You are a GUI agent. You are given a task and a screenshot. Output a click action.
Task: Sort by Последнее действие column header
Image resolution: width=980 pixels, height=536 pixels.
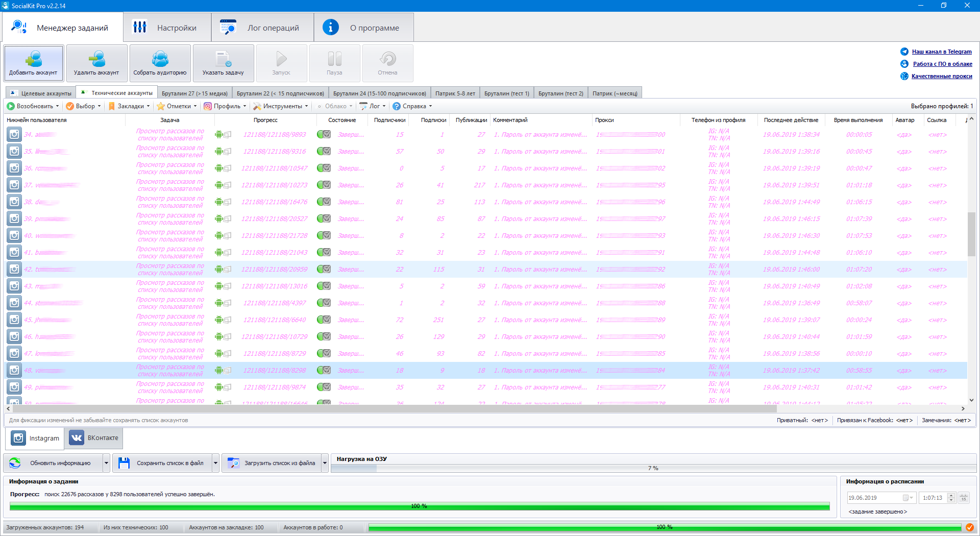(x=791, y=120)
